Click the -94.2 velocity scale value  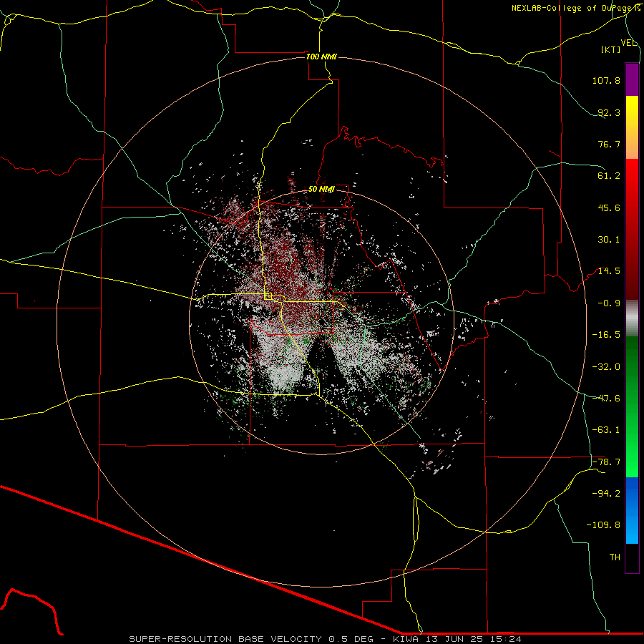(x=606, y=494)
